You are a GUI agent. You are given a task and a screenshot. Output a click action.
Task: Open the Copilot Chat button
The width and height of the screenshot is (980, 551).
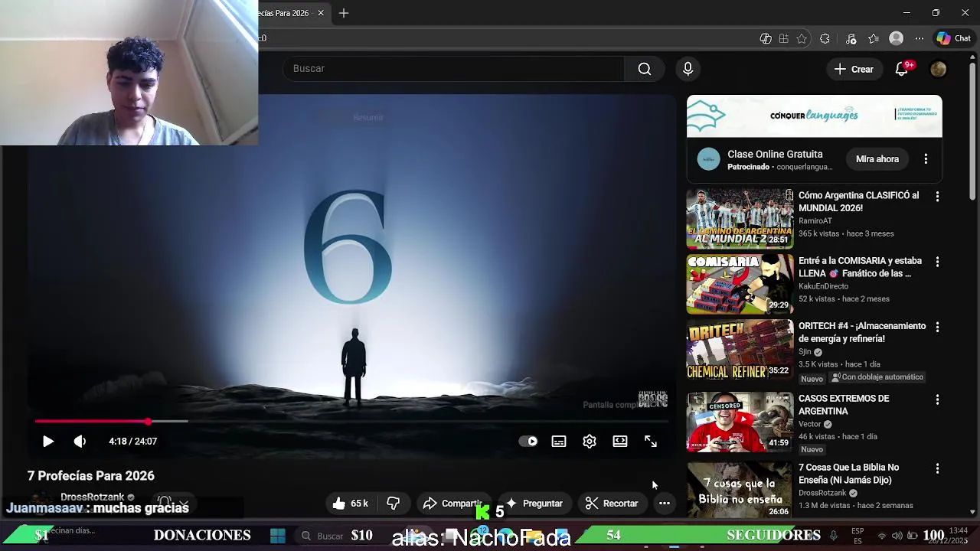[x=954, y=38]
